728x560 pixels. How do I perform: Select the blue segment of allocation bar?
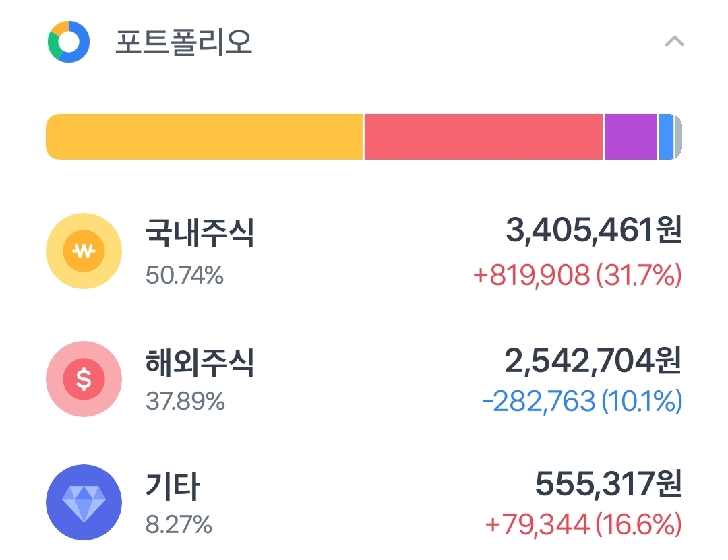665,137
